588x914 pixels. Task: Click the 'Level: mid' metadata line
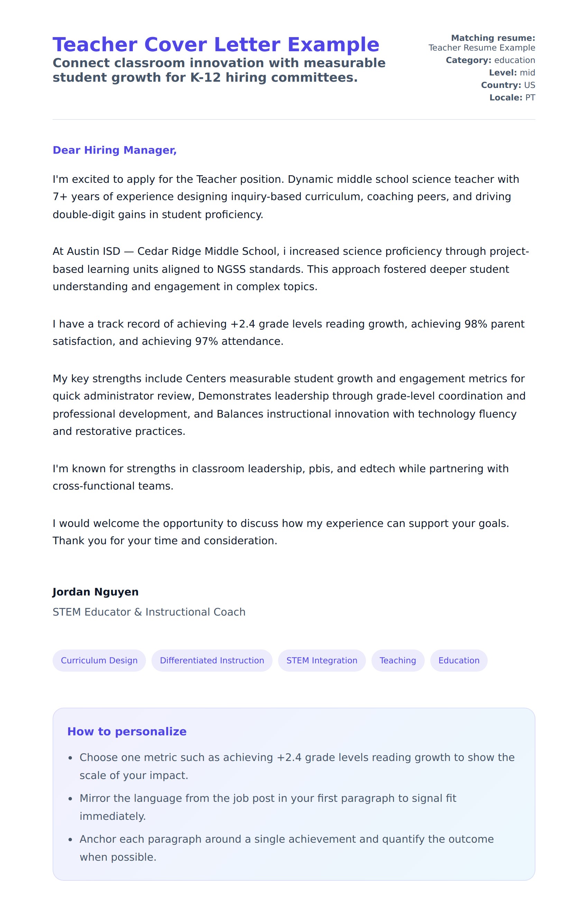click(512, 73)
